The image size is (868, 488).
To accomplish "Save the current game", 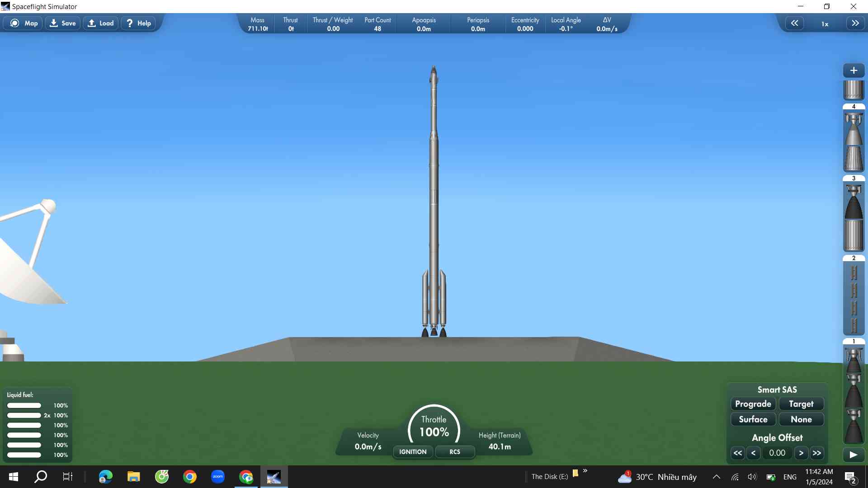I will [x=62, y=23].
